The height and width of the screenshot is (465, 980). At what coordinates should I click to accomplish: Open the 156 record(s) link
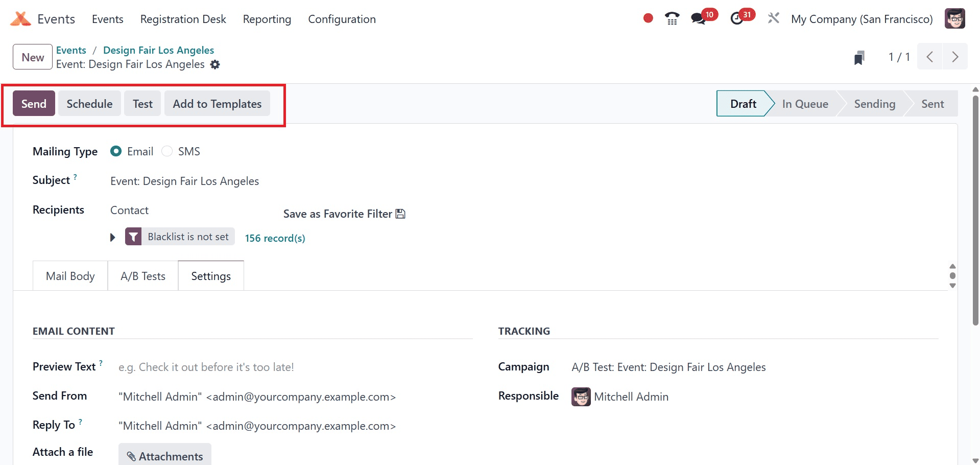pyautogui.click(x=275, y=238)
